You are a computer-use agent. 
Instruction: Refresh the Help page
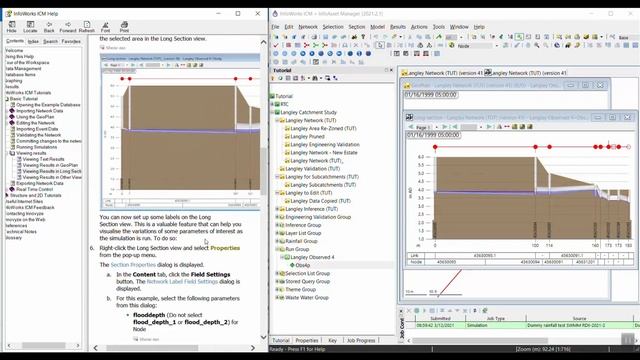point(87,27)
